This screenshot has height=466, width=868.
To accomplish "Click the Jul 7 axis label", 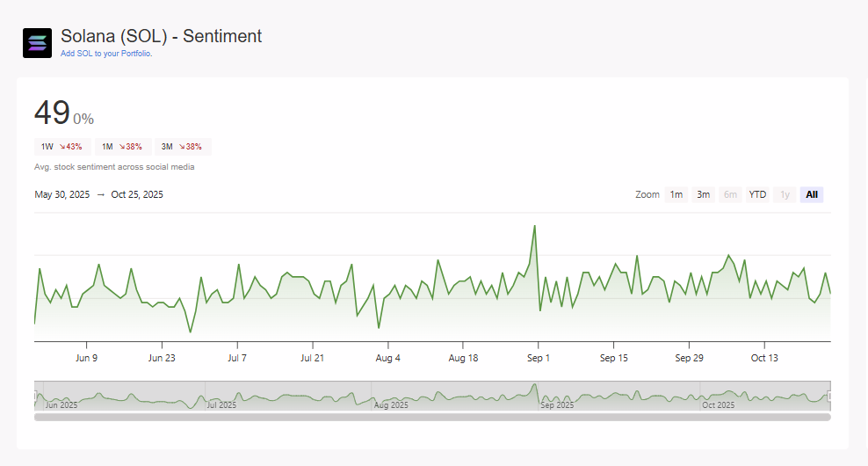I will pyautogui.click(x=237, y=358).
